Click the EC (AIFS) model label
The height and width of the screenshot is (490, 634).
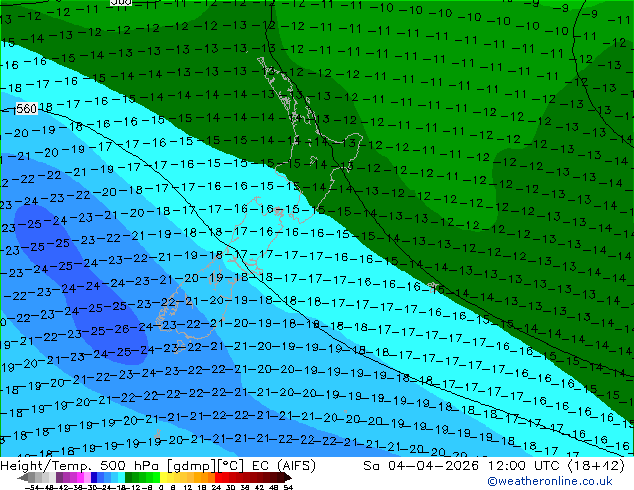click(283, 466)
